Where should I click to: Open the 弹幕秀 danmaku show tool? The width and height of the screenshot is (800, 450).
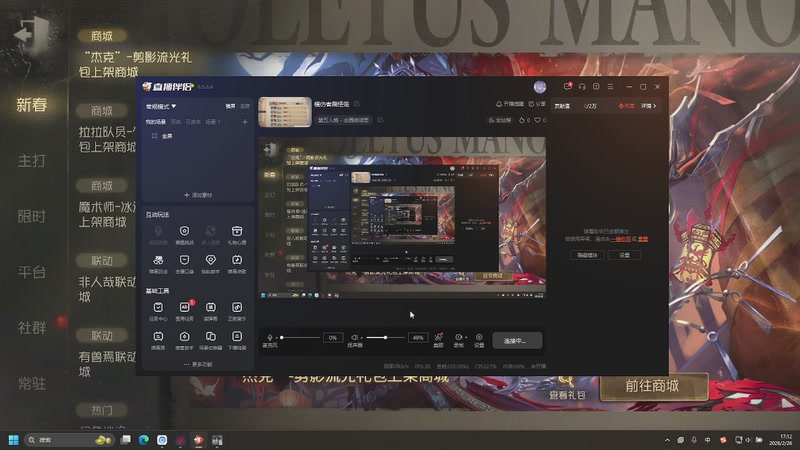point(158,340)
